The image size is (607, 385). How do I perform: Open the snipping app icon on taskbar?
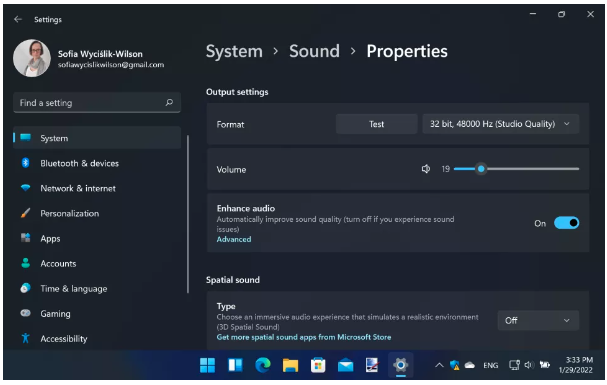coord(372,365)
